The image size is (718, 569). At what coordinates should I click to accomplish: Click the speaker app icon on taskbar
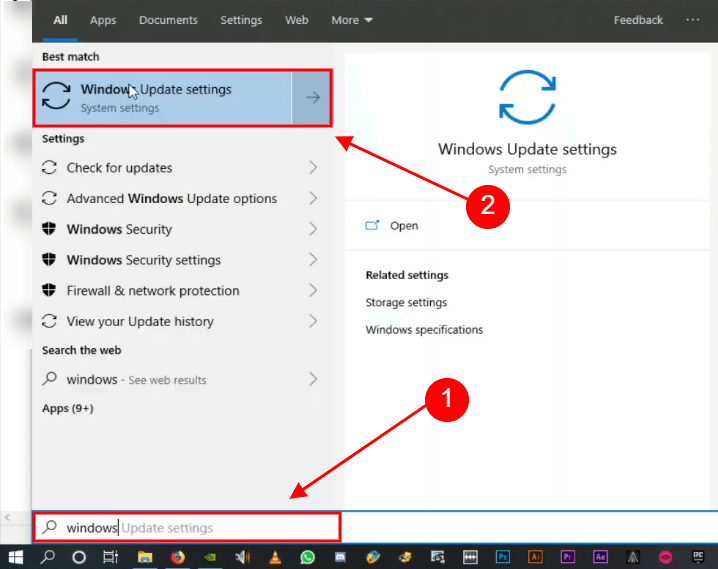tap(242, 557)
